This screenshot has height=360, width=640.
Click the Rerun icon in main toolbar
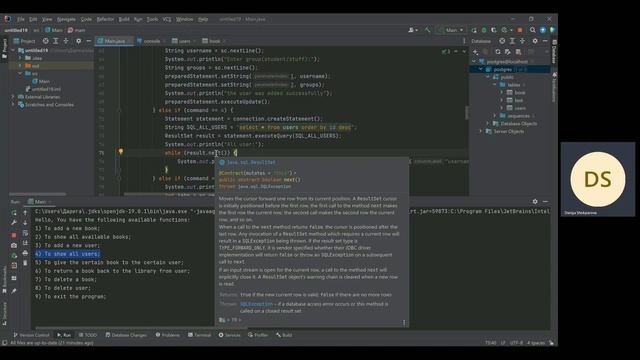click(474, 30)
